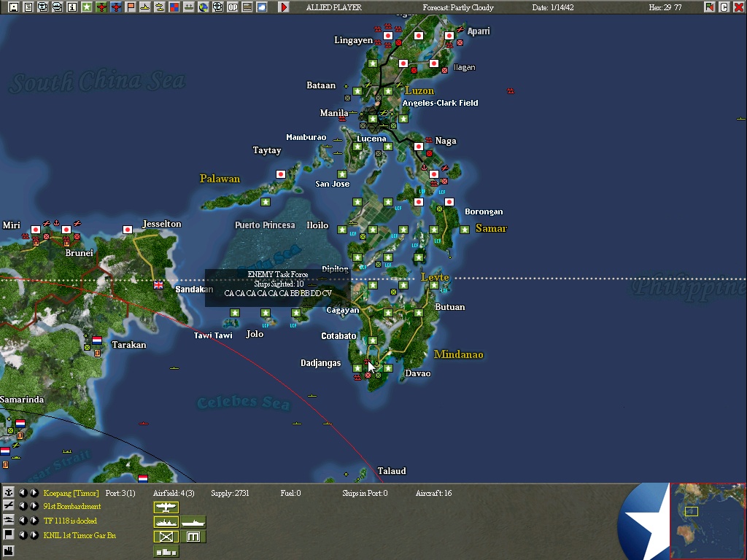Click the crosshair target toolbar icon
Image resolution: width=747 pixels, height=560 pixels.
coord(217,7)
